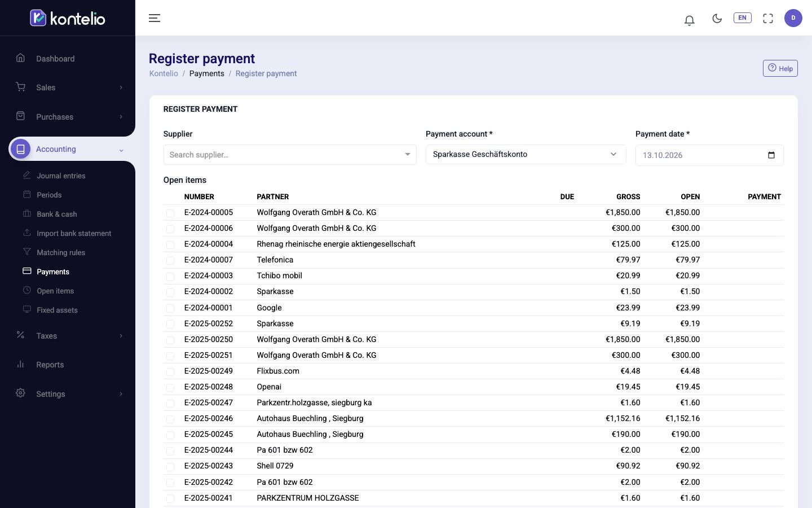Switch language via EN button
Image resolution: width=812 pixels, height=508 pixels.
(x=742, y=17)
